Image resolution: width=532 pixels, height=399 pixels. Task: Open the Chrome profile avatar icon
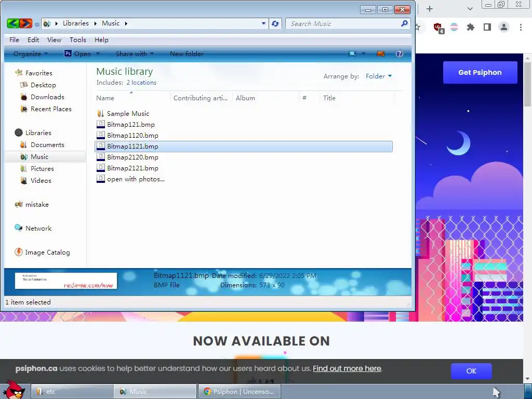pyautogui.click(x=504, y=27)
